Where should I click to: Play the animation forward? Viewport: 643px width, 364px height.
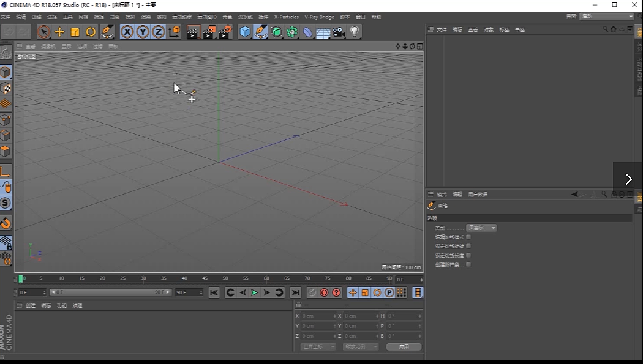pos(254,292)
